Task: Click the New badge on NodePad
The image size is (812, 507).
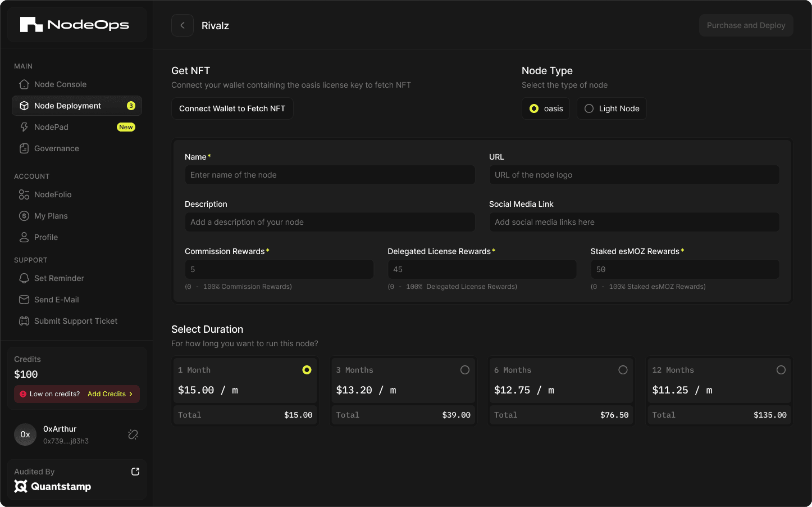Action: 126,127
